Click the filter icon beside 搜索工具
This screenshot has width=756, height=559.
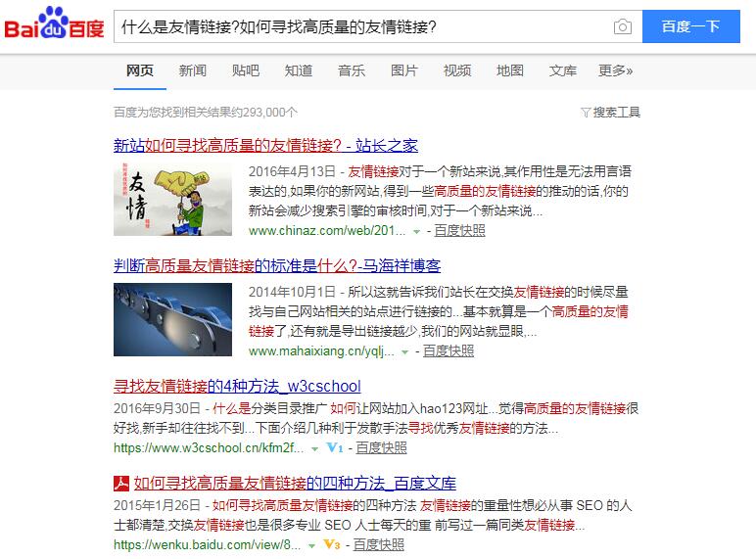tap(586, 113)
